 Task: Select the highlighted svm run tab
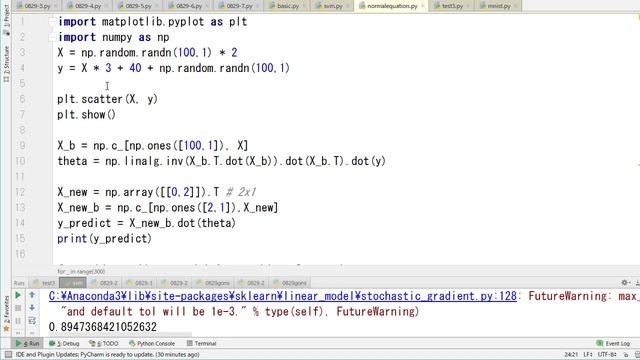pyautogui.click(x=73, y=282)
